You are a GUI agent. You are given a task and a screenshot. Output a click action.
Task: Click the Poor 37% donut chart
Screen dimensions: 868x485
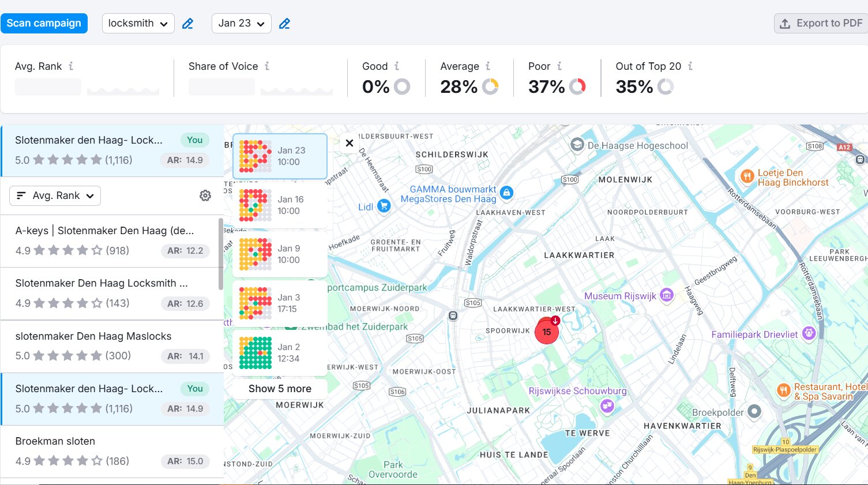577,87
